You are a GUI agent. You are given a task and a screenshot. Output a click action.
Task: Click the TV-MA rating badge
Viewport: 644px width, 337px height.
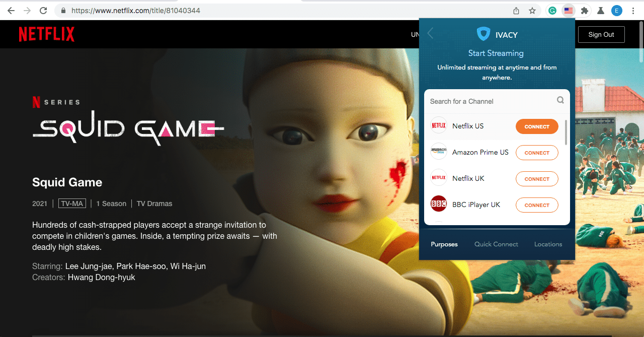[72, 204]
